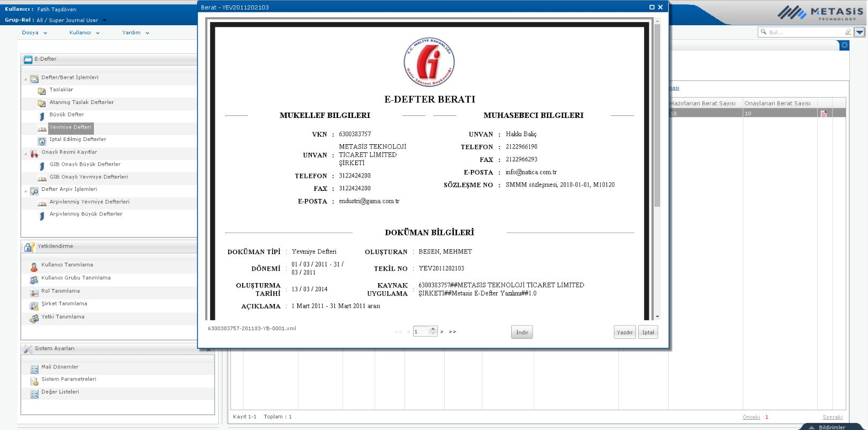The width and height of the screenshot is (868, 430).
Task: Click the Atanmış Taslak Defterler icon
Action: coord(42,103)
